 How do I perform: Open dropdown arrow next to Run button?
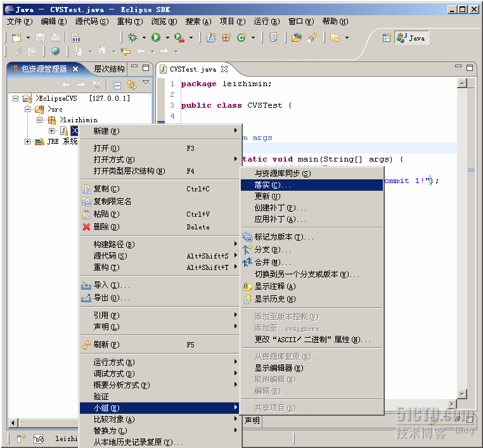(x=167, y=38)
